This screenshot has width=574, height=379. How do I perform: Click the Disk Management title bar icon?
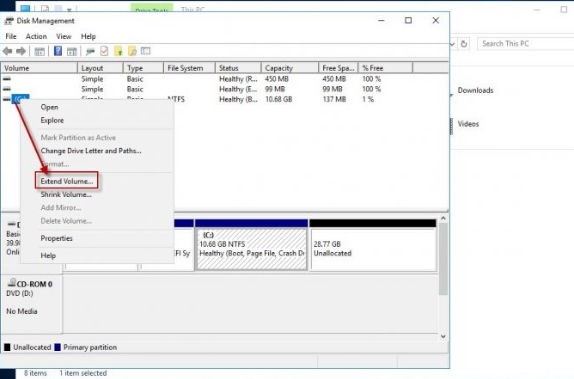pos(9,21)
